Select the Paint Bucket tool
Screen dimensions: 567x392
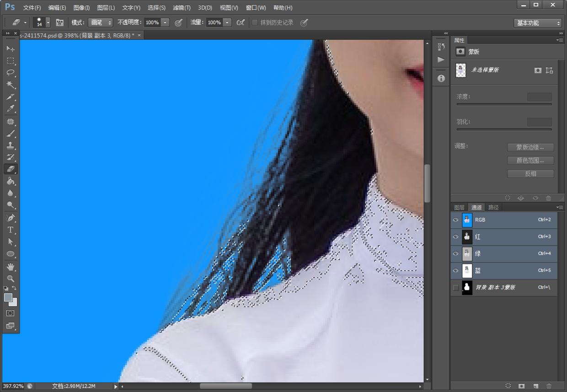[x=11, y=181]
